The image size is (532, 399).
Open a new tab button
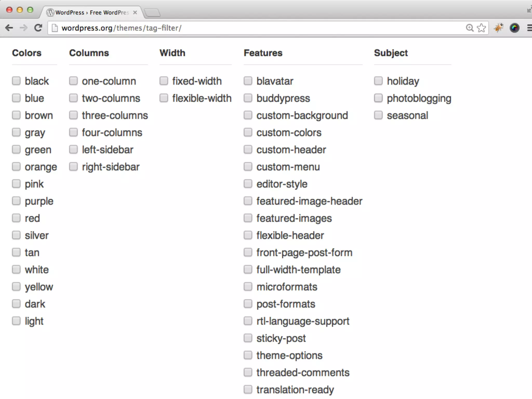pyautogui.click(x=152, y=12)
